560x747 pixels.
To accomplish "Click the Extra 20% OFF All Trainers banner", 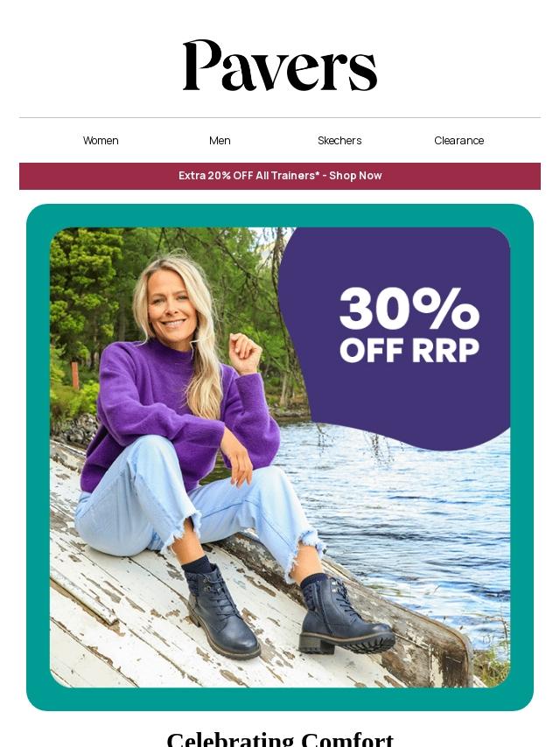I will (280, 176).
